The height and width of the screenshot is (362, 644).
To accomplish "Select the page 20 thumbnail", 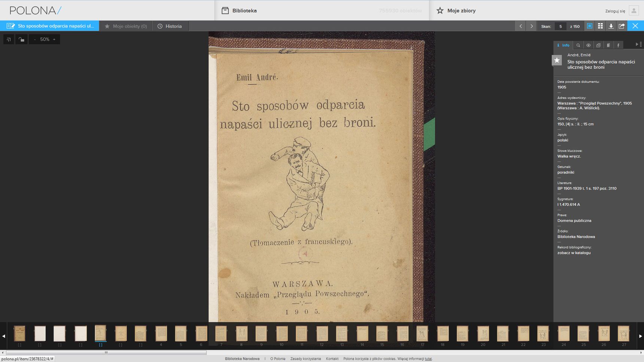I will pos(483,333).
